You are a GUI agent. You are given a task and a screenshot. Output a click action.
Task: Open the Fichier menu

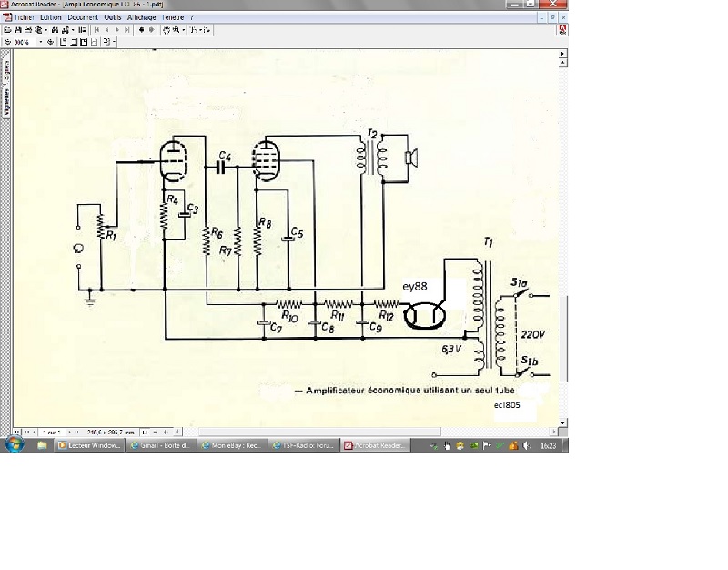click(x=25, y=17)
